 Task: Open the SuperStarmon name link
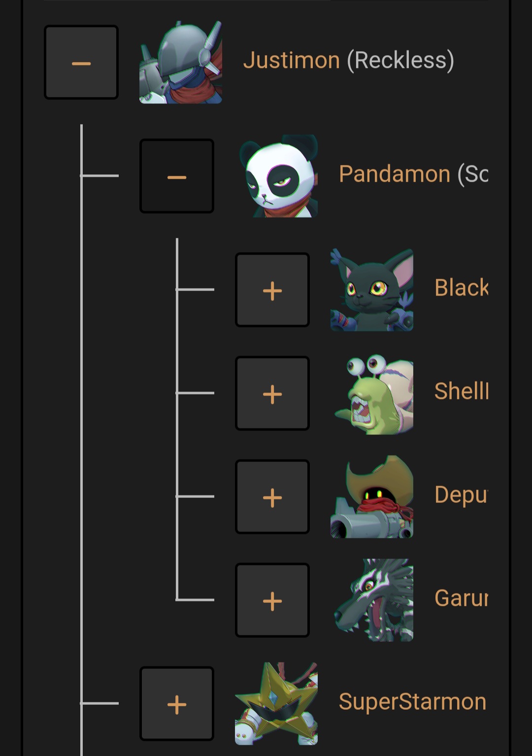coord(412,702)
